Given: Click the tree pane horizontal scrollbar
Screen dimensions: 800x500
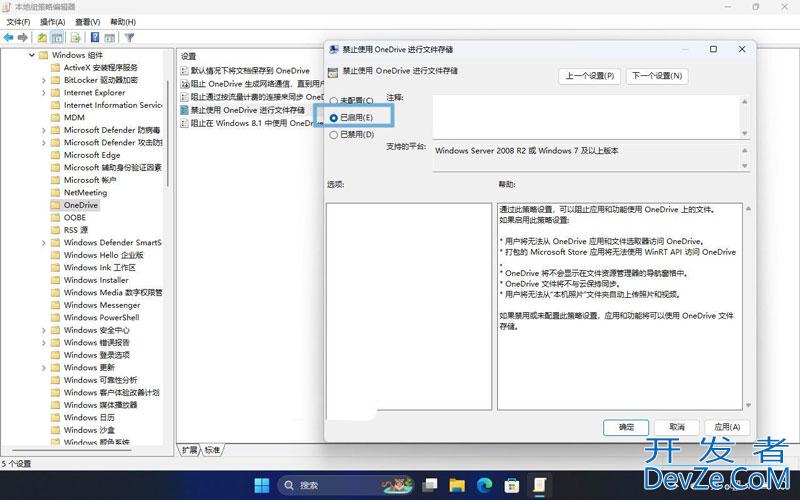Looking at the screenshot, I should (71, 451).
